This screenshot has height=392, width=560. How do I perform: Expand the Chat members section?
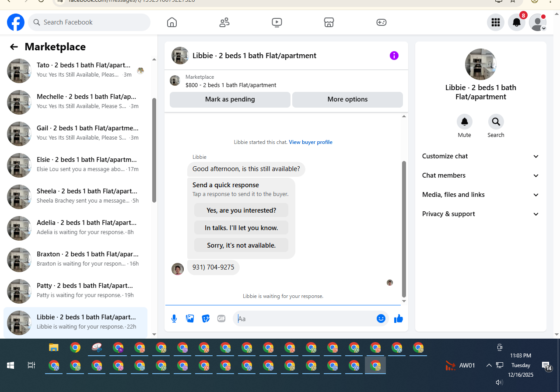click(x=481, y=175)
